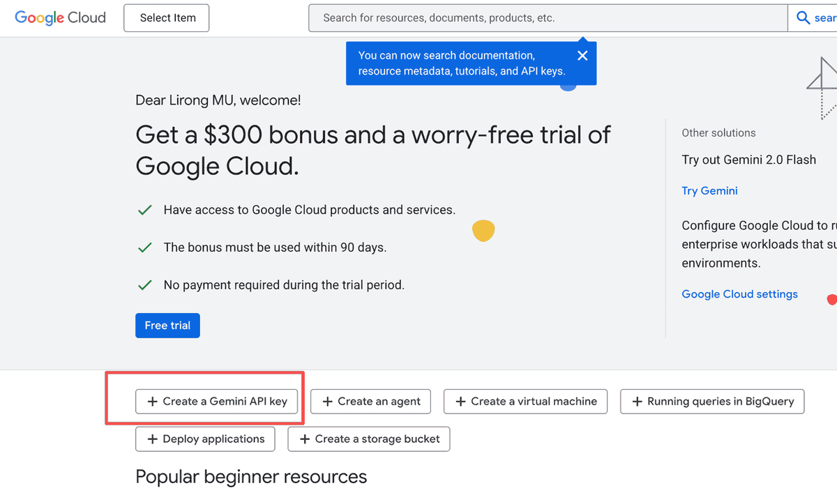Focus the resource search field
837x504 pixels.
click(548, 18)
